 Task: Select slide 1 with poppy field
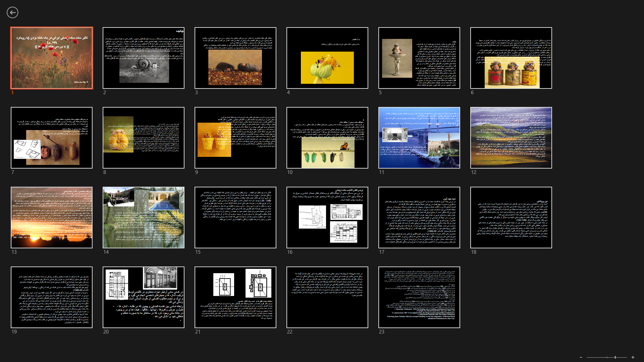pos(52,58)
